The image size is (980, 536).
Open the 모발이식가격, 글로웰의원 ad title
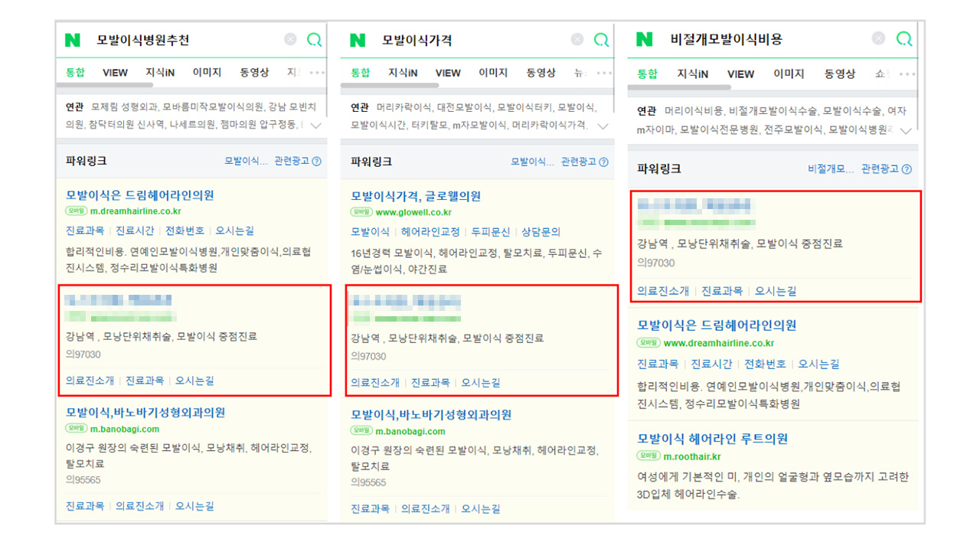[416, 196]
